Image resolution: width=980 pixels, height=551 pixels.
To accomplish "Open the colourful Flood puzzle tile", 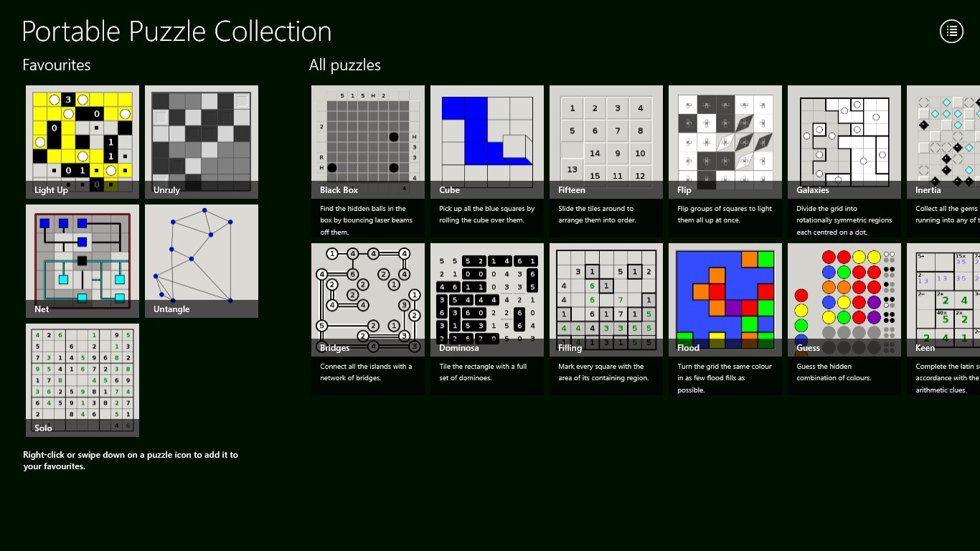I will coord(725,319).
